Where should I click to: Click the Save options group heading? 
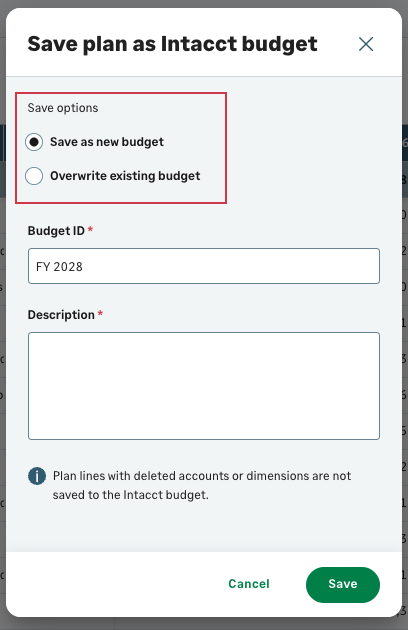[63, 108]
